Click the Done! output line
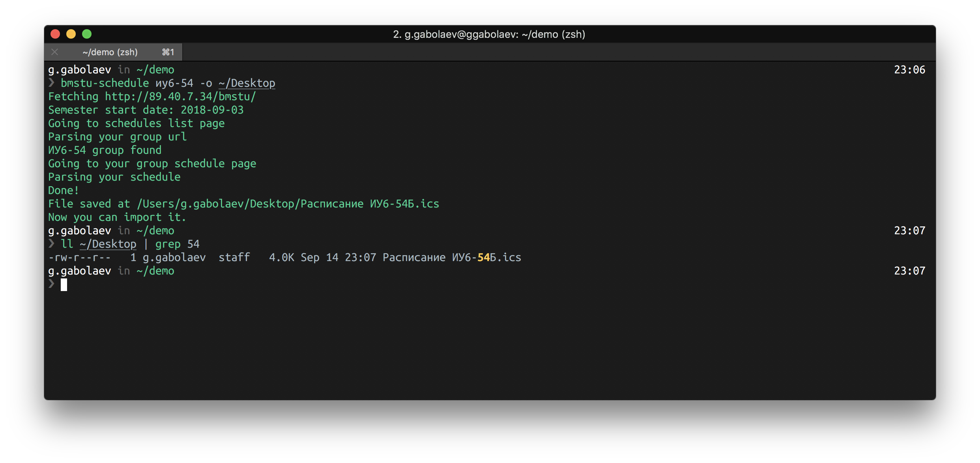The width and height of the screenshot is (980, 463). click(63, 190)
